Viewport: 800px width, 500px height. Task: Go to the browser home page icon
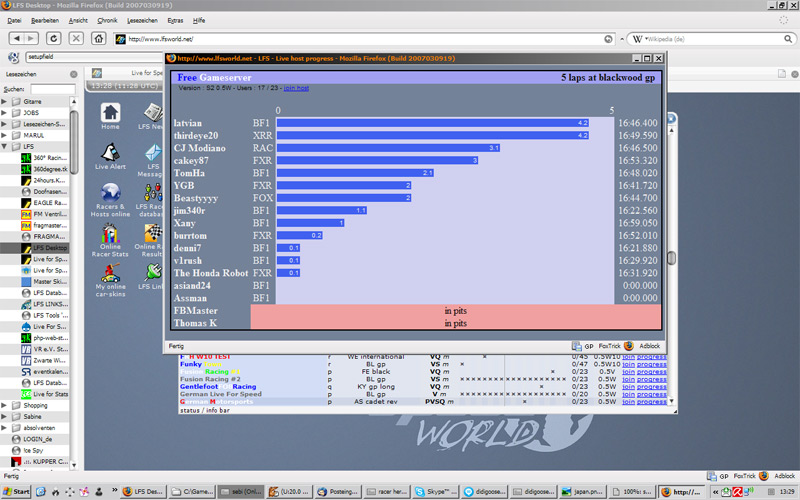98,38
